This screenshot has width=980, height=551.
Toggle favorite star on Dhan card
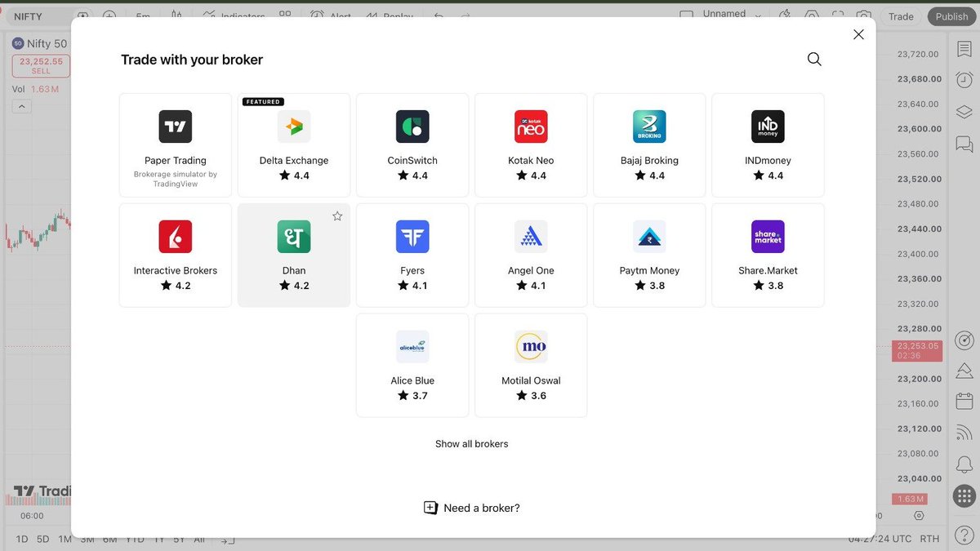(x=337, y=216)
